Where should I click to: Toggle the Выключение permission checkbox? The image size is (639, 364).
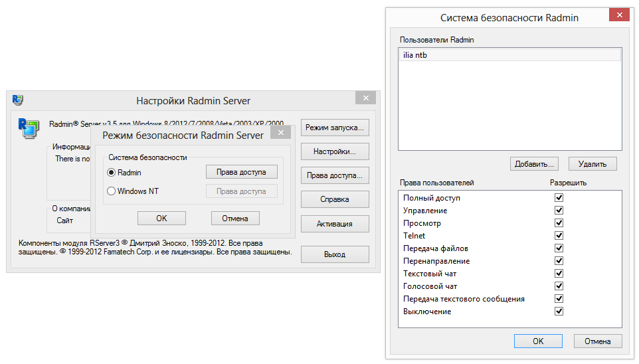tap(559, 312)
